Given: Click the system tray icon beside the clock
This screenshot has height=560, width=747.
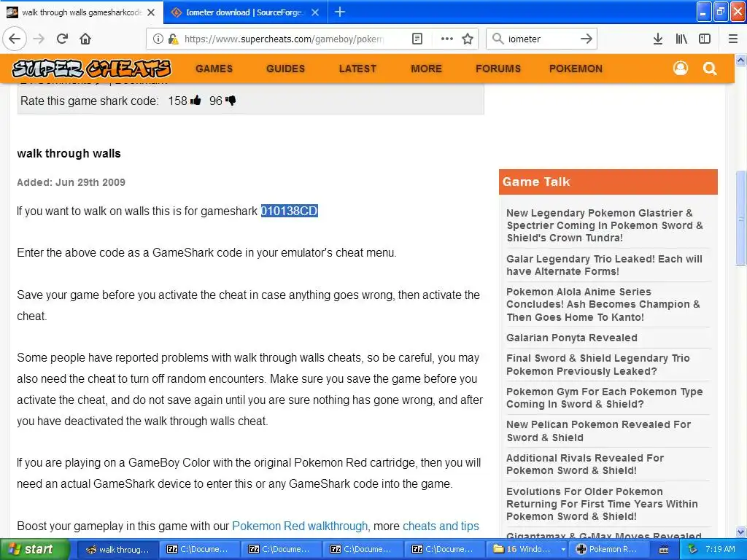Looking at the screenshot, I should [x=693, y=549].
